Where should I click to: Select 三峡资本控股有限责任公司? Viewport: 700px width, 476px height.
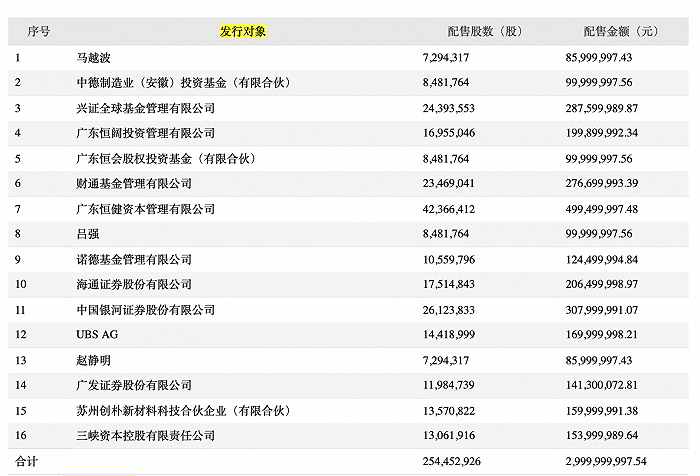click(146, 436)
